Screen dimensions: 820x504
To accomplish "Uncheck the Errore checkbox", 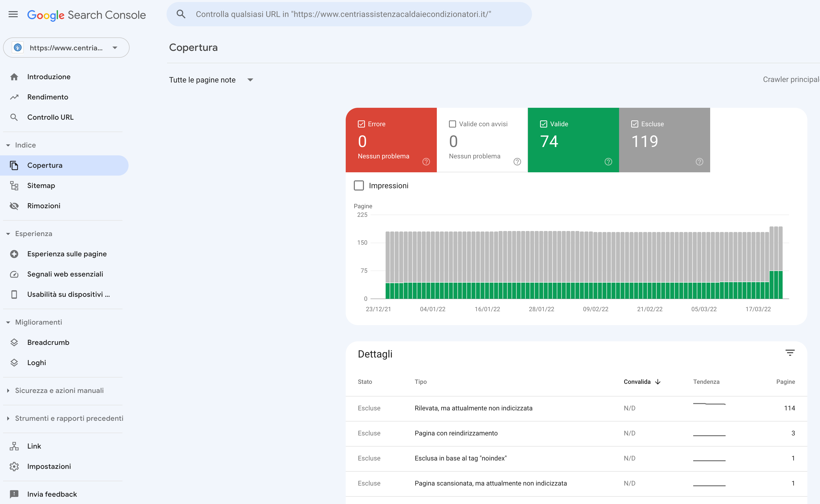I will 361,124.
